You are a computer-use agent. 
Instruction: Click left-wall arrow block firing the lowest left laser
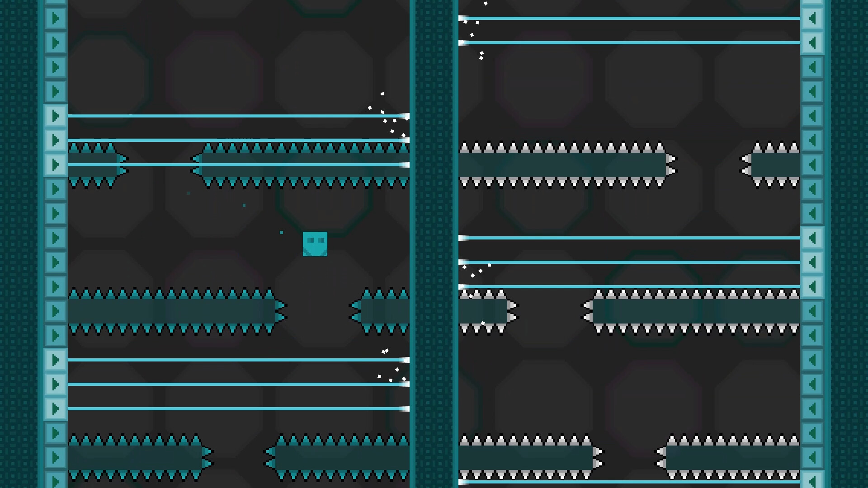55,409
